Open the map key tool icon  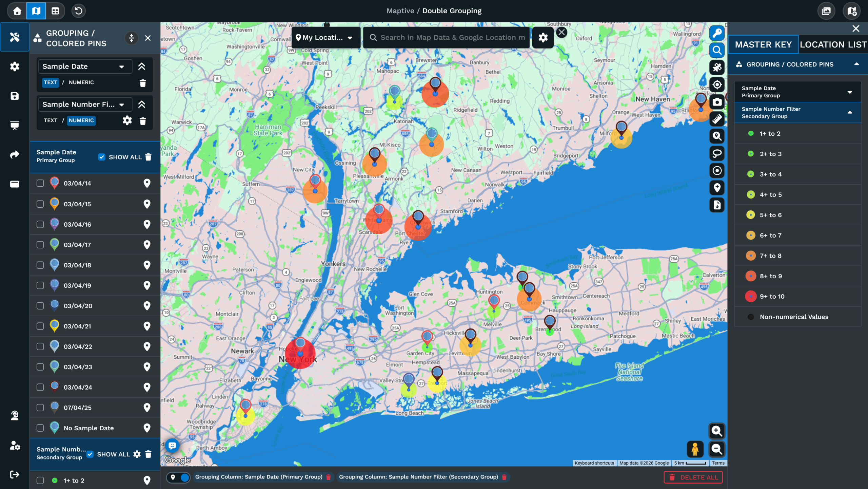click(x=717, y=33)
